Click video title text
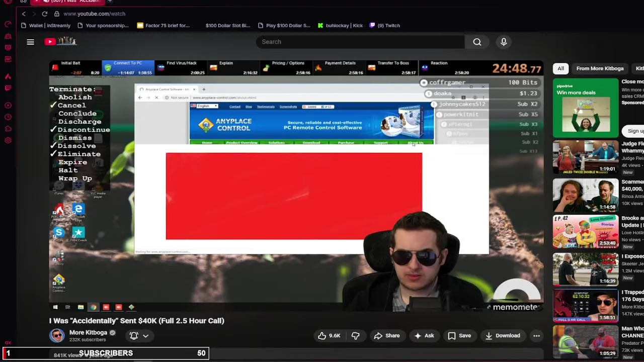 pos(137,321)
